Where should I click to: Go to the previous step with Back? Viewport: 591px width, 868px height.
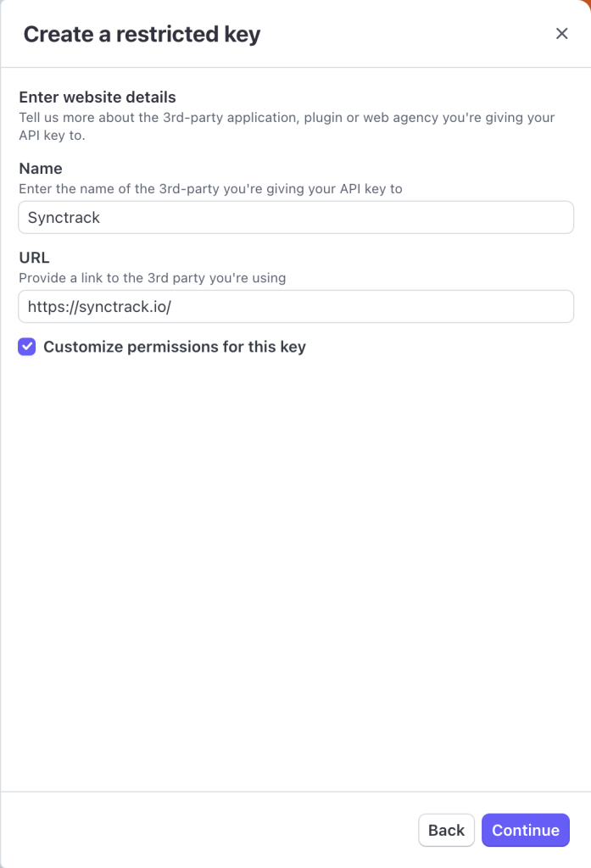[x=447, y=830]
